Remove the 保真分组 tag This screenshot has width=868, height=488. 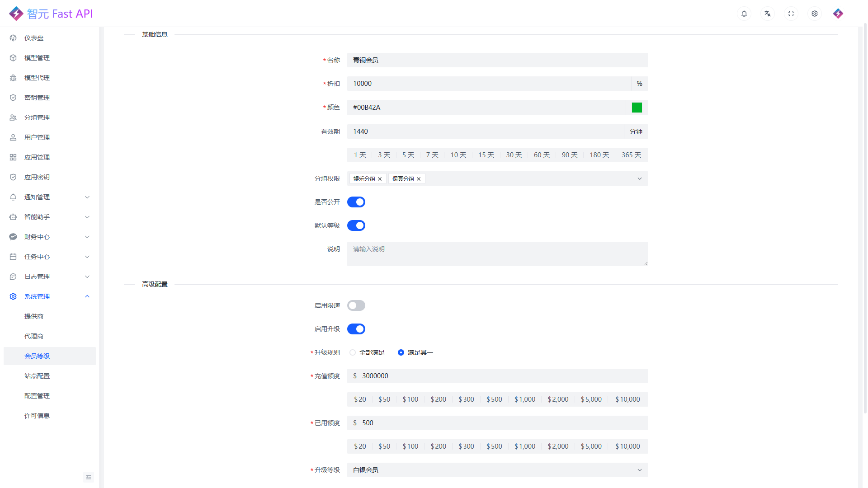(x=419, y=179)
